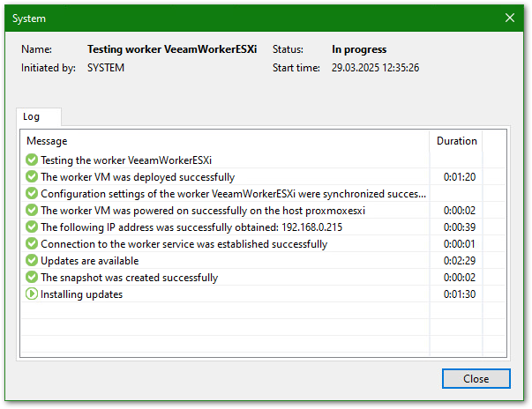Click the In progress status text
532x409 pixels.
point(359,49)
